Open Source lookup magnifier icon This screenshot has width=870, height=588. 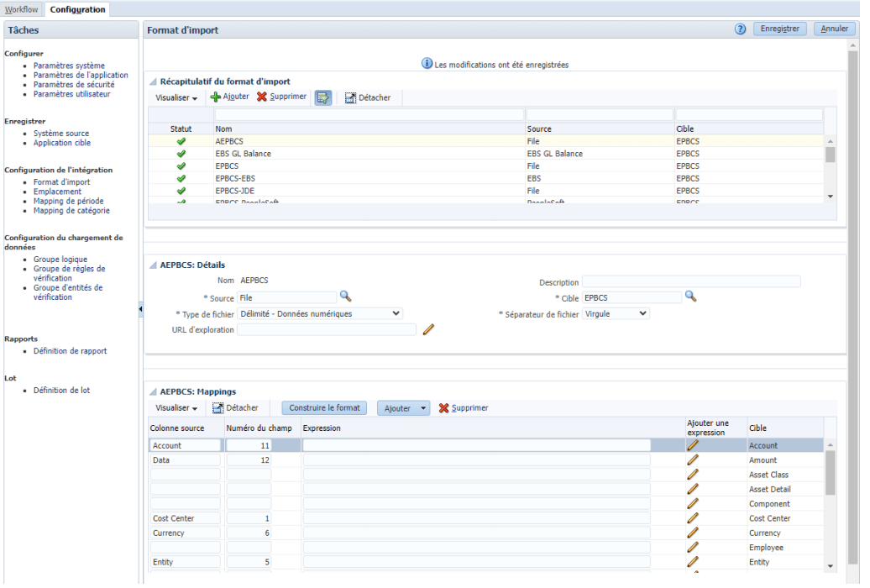345,297
